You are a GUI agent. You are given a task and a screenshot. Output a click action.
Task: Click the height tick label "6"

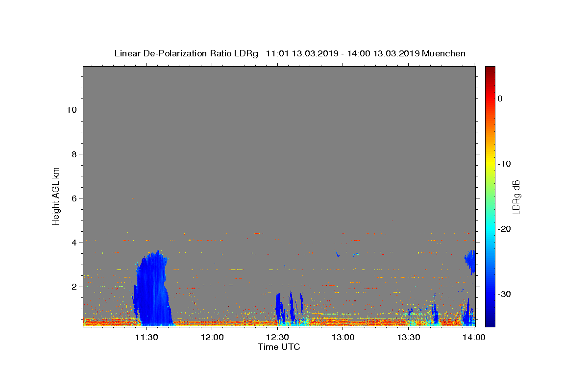73,198
